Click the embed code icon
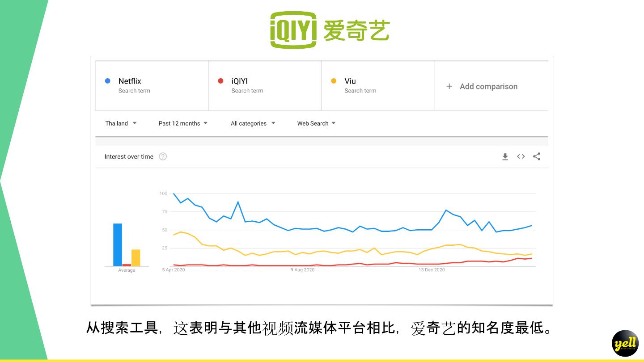Image resolution: width=644 pixels, height=362 pixels. point(521,156)
